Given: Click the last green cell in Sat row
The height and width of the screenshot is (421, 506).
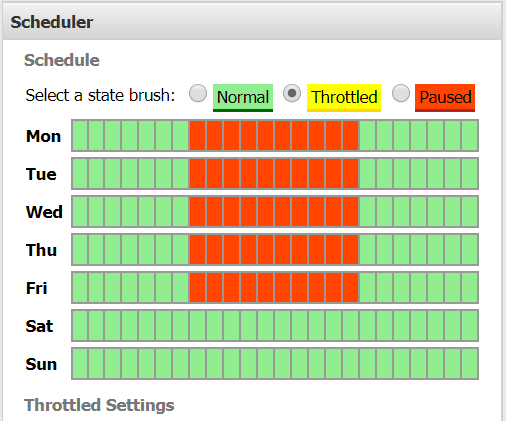Looking at the screenshot, I should [470, 326].
